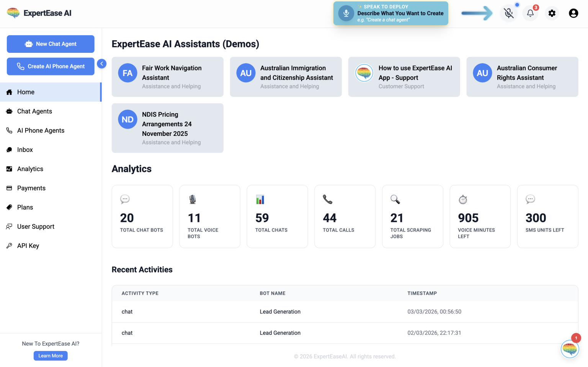The height and width of the screenshot is (367, 588).
Task: Open the floating chat widget bubble
Action: click(x=570, y=349)
